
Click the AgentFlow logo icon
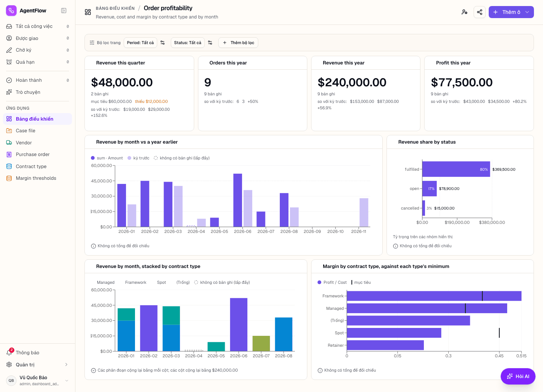(x=11, y=11)
